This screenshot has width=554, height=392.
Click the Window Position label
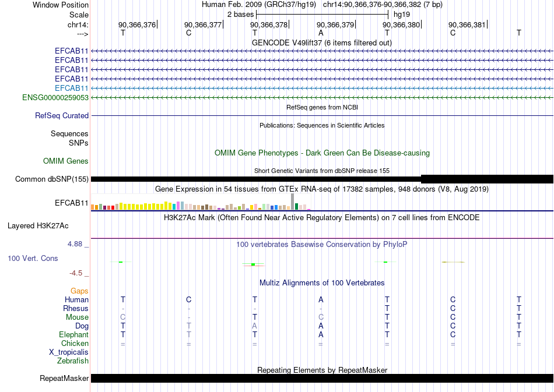61,5
